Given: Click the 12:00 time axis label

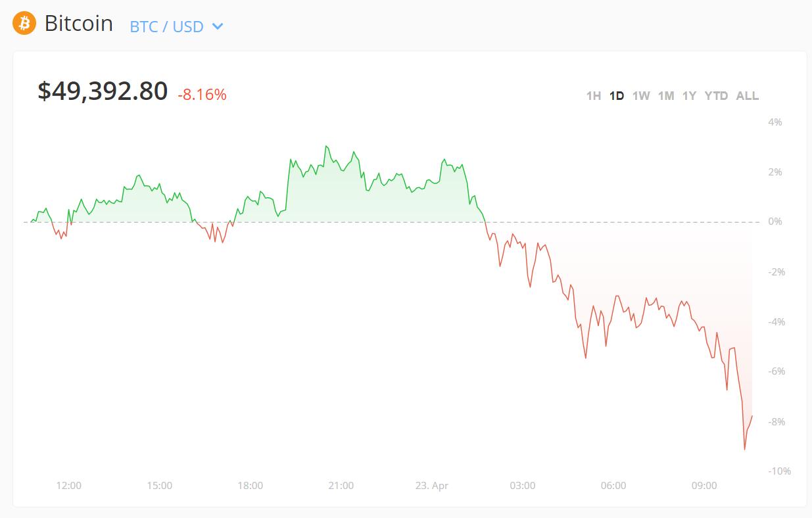Looking at the screenshot, I should point(69,486).
